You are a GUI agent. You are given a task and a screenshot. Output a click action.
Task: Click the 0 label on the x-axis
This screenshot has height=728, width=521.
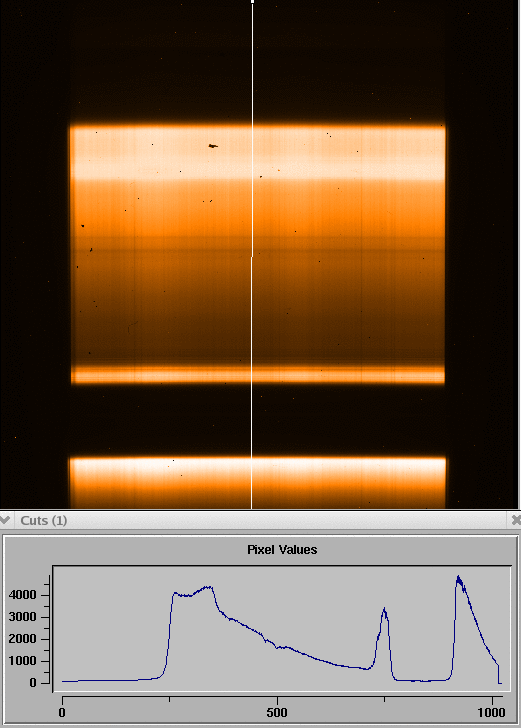click(62, 712)
